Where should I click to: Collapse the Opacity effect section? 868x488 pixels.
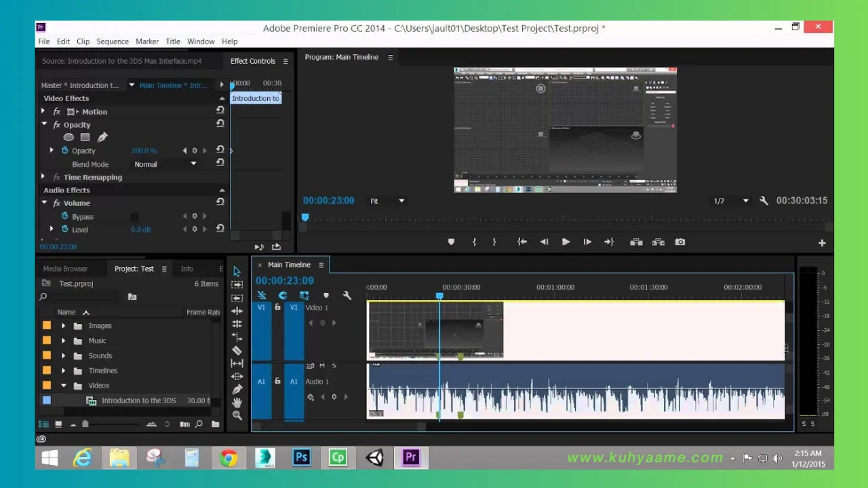point(44,124)
